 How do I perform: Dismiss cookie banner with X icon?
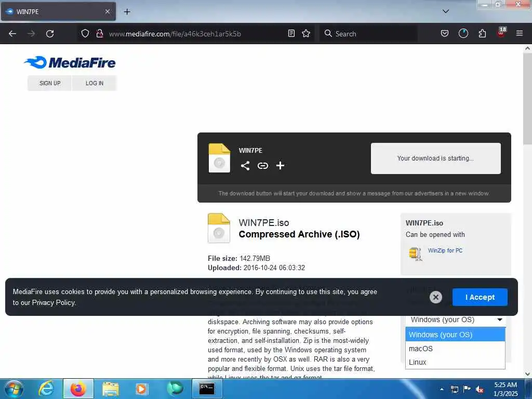pyautogui.click(x=436, y=297)
